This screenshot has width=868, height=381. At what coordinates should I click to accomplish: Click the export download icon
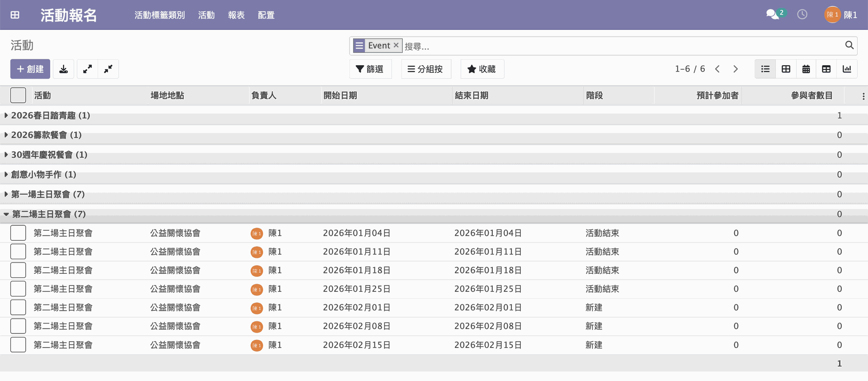[x=64, y=69]
